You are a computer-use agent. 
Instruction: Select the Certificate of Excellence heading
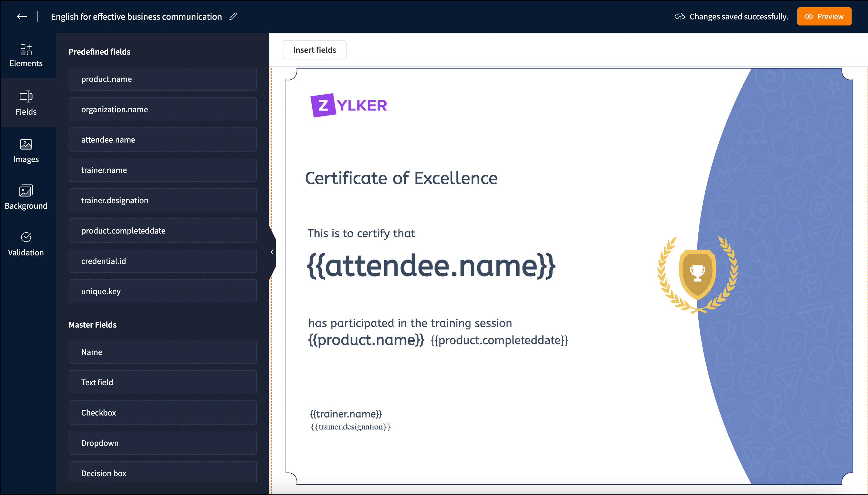401,178
